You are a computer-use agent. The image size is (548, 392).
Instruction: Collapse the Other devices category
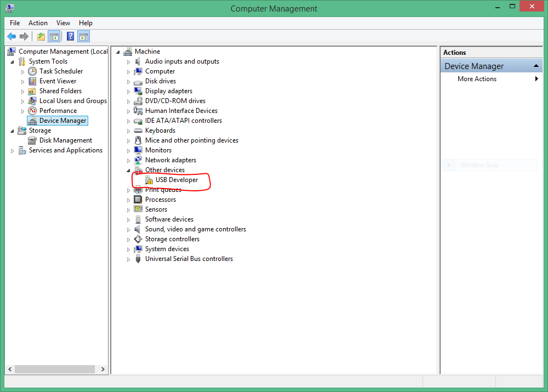click(128, 171)
